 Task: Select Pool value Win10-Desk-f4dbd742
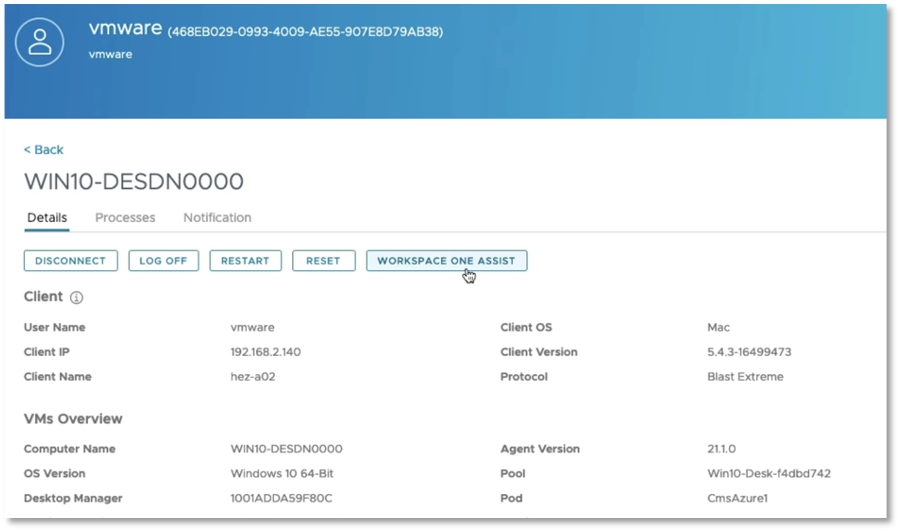(x=769, y=474)
